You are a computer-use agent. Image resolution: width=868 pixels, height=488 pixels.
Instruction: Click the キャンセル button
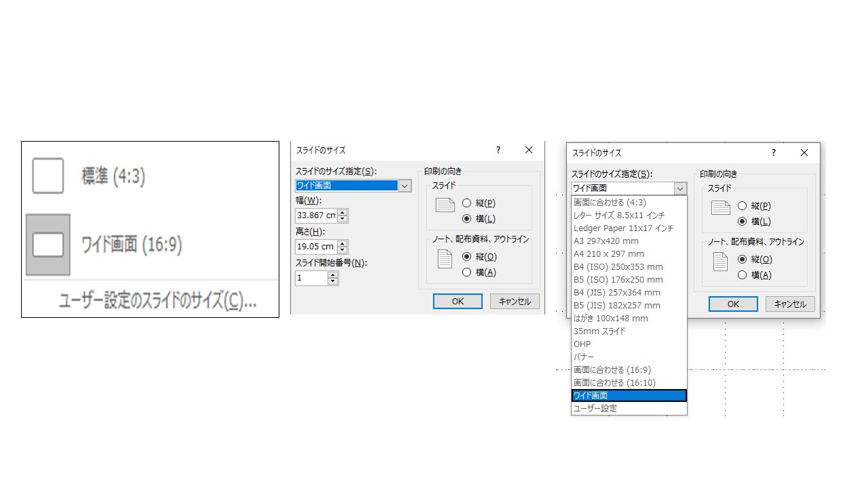tap(514, 301)
